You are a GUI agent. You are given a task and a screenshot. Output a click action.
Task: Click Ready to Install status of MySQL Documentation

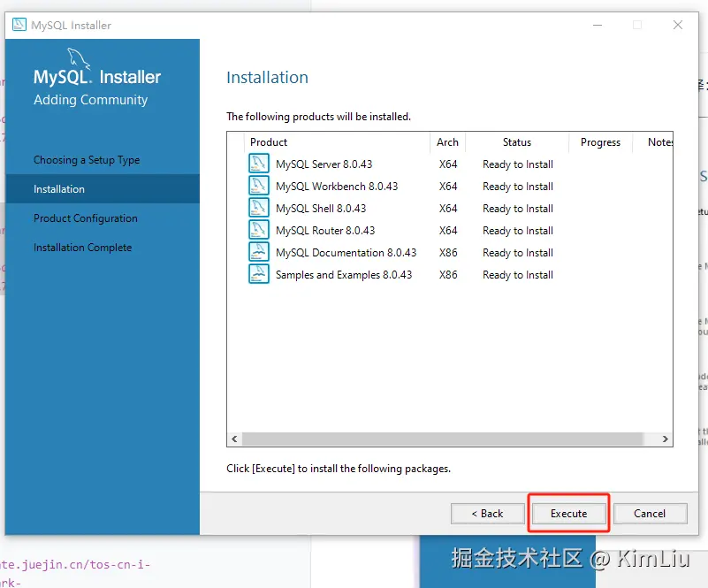(518, 253)
